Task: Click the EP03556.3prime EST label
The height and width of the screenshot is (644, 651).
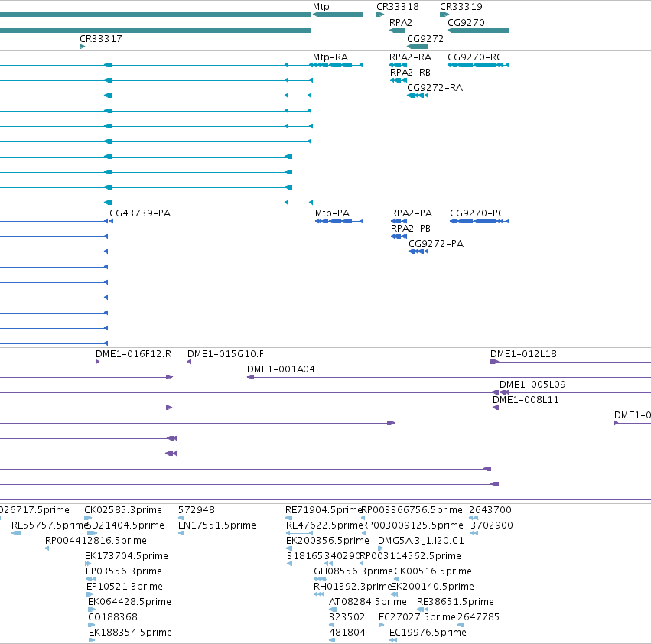Action: [124, 571]
